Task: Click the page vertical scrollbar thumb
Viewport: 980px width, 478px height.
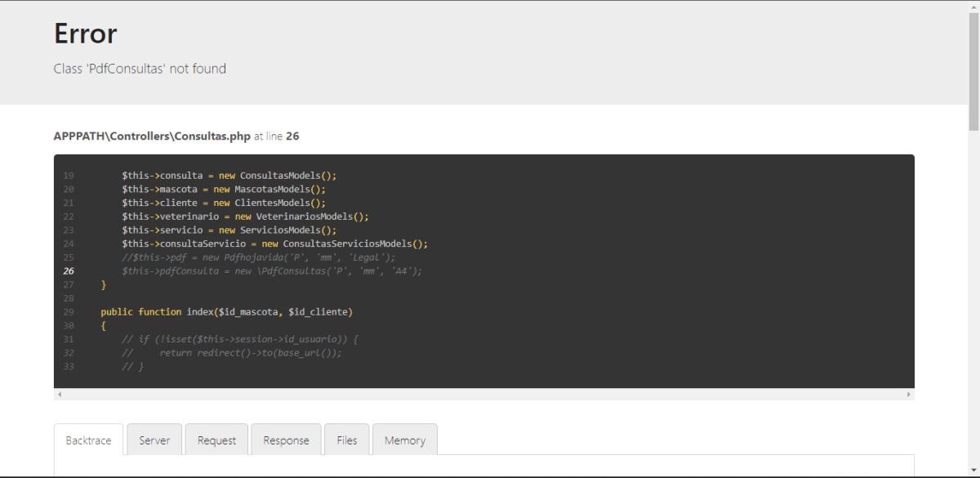Action: click(x=973, y=71)
